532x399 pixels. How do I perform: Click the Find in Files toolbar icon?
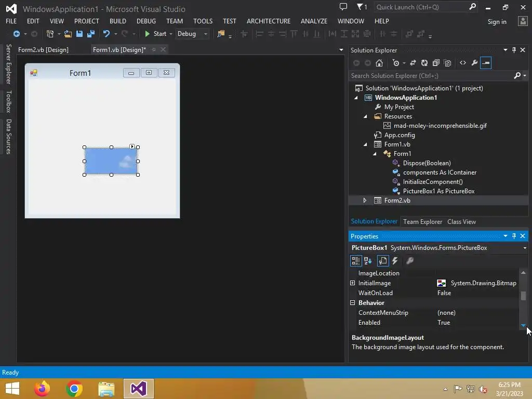[x=221, y=34]
